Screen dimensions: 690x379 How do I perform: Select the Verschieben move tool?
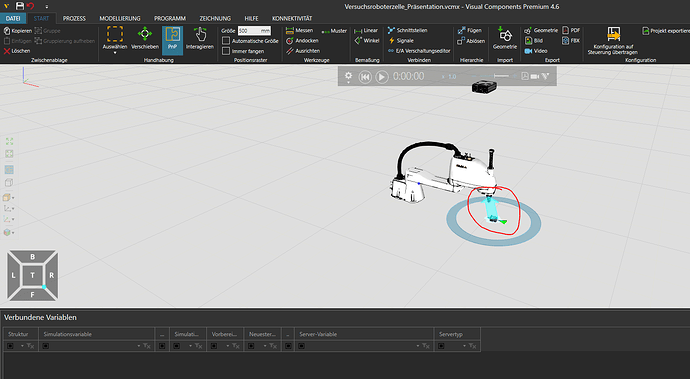tap(145, 38)
